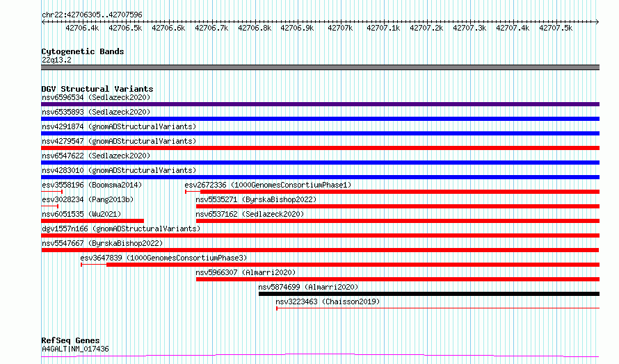This screenshot has height=364, width=619.
Task: Select esv2672336 1000GenomesConsortiumPhase1 label
Action: (x=268, y=185)
